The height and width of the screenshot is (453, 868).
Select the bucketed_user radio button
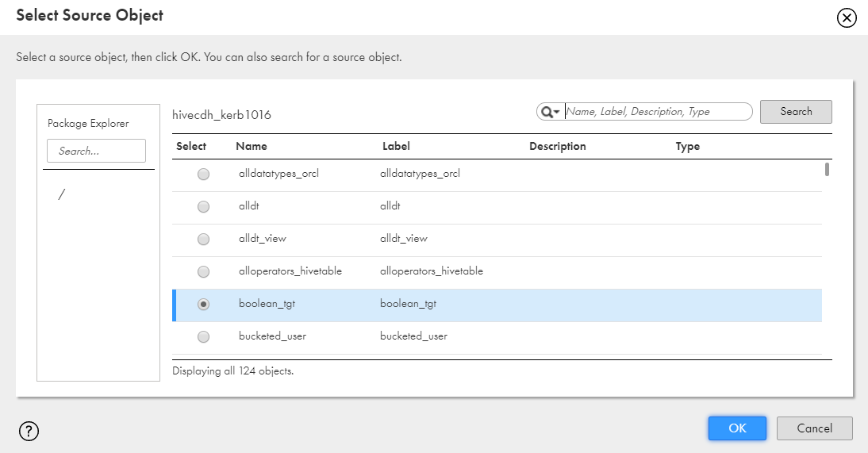204,336
